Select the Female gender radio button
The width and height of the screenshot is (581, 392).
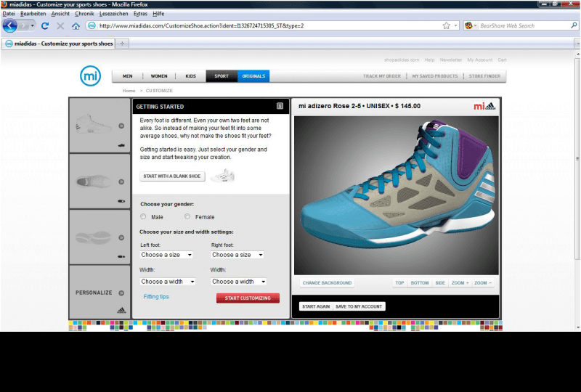tap(187, 217)
